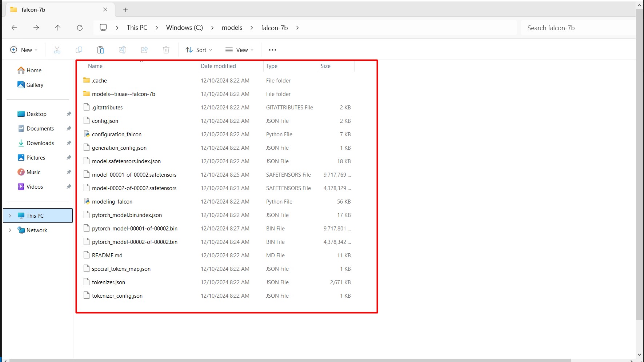Click the Search falcon-7b field
644x362 pixels.
coord(578,28)
